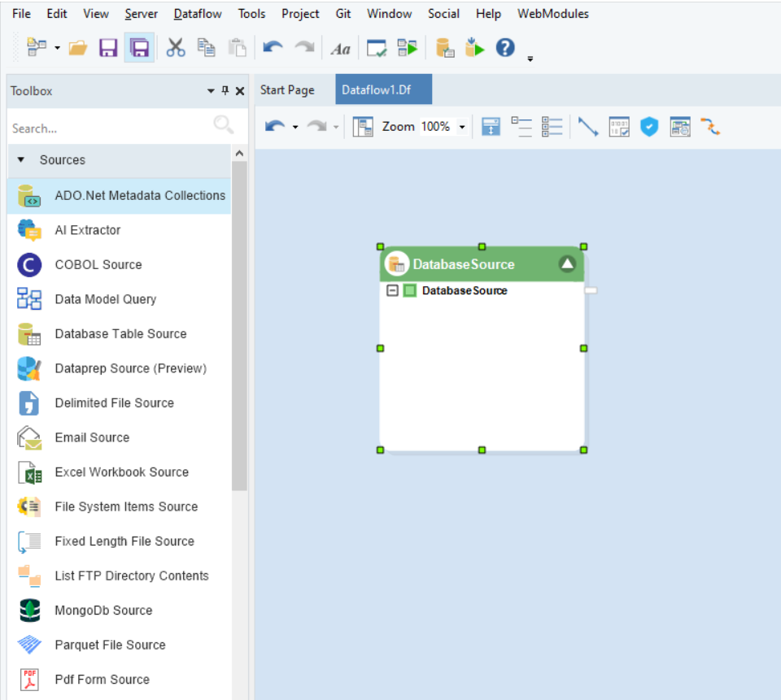Select the diagonal link line tool icon
Image resolution: width=781 pixels, height=700 pixels.
coord(588,127)
